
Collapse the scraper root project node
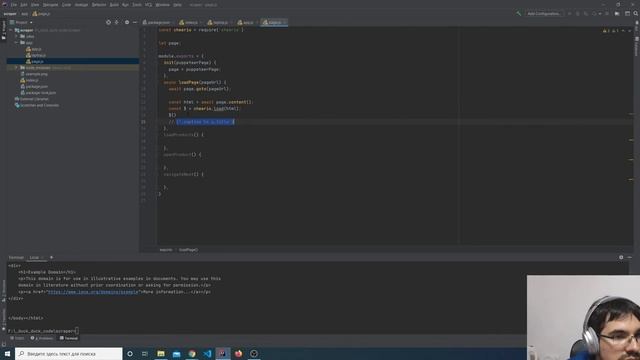11,30
